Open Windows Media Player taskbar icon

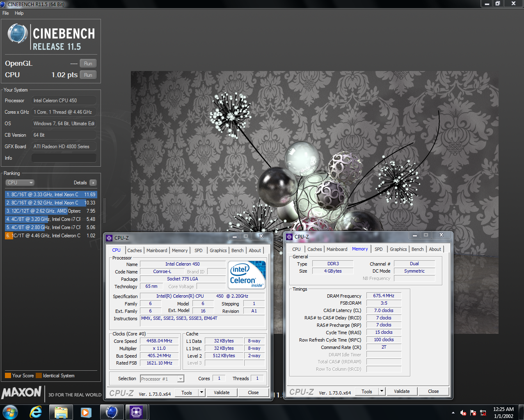pyautogui.click(x=86, y=412)
